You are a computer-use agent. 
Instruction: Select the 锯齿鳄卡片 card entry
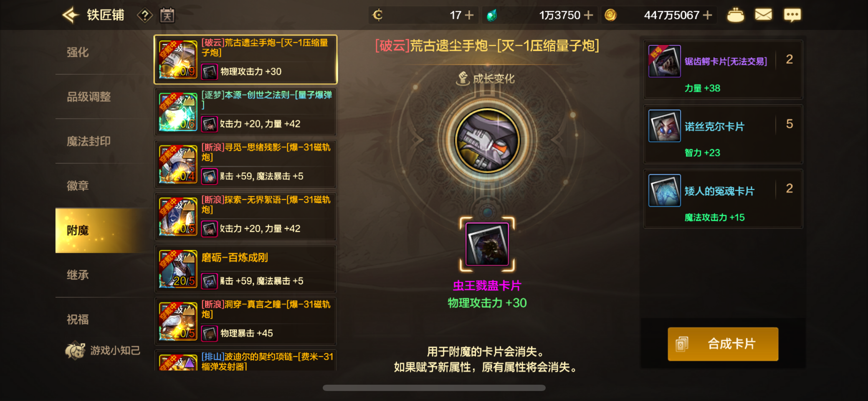tap(723, 69)
